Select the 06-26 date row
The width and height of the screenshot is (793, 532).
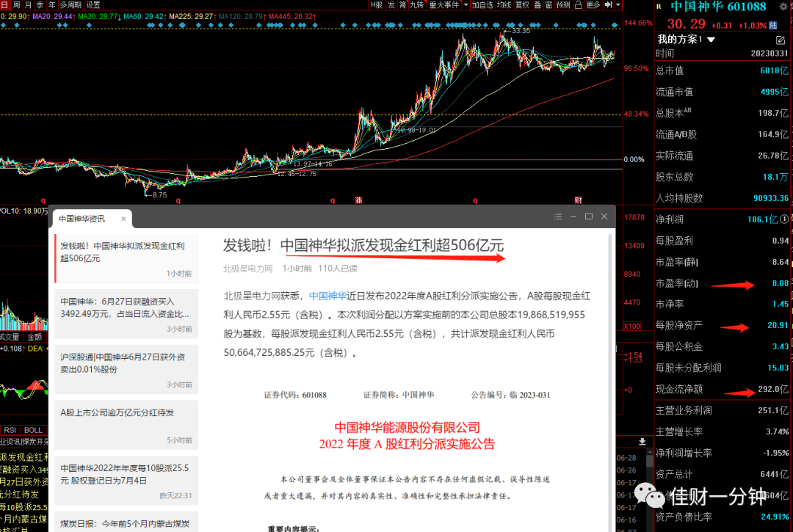point(626,470)
